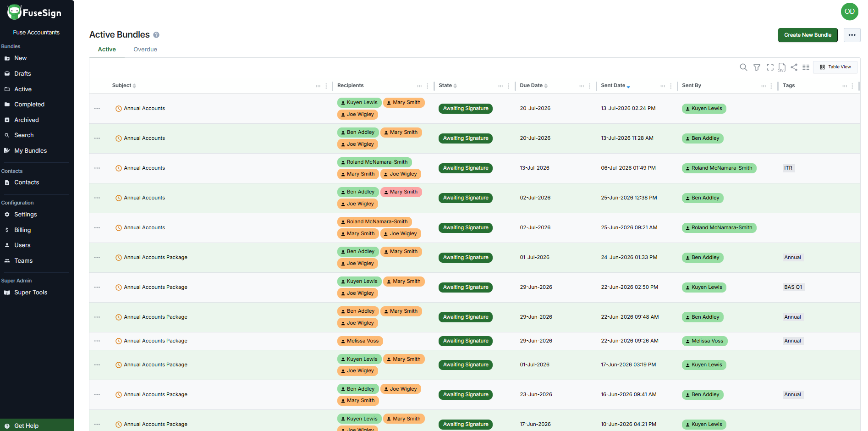The image size is (868, 431).
Task: Open Teams in sidebar
Action: pos(37,261)
